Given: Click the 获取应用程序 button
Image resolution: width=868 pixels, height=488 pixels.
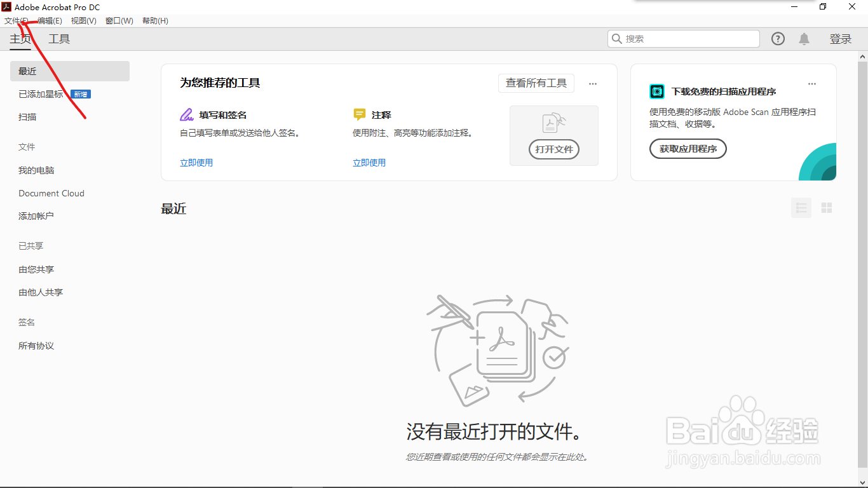Looking at the screenshot, I should (x=688, y=149).
